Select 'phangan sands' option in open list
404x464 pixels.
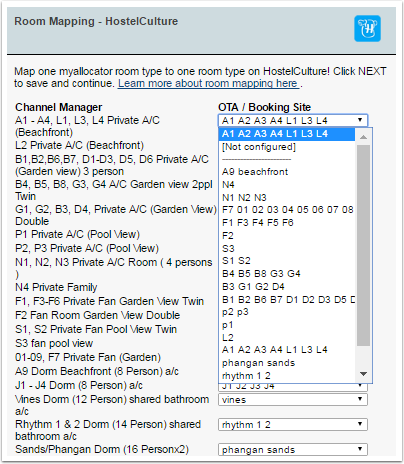pyautogui.click(x=287, y=363)
